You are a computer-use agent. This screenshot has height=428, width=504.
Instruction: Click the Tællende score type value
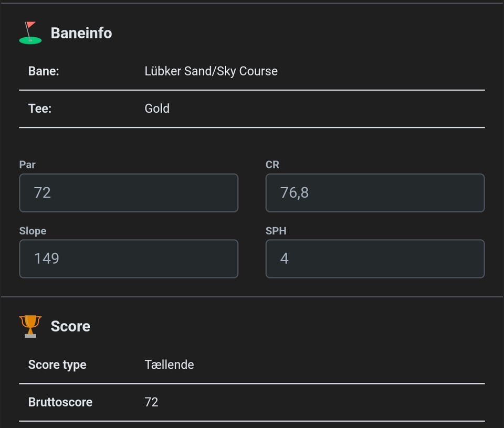click(169, 365)
